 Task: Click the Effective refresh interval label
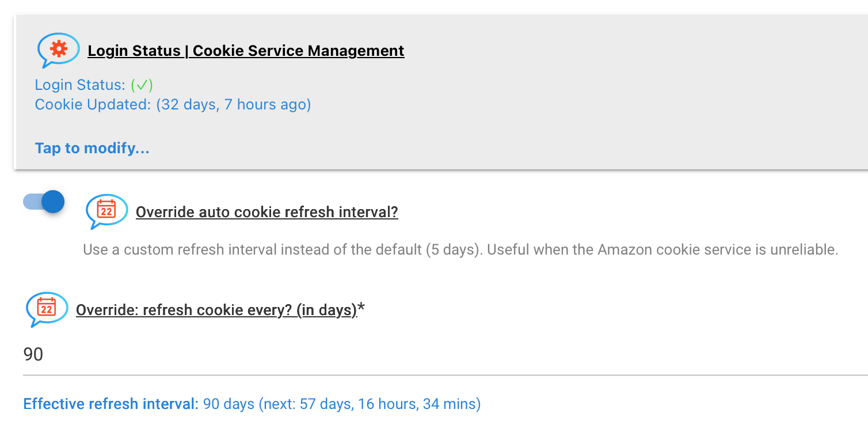click(x=111, y=404)
